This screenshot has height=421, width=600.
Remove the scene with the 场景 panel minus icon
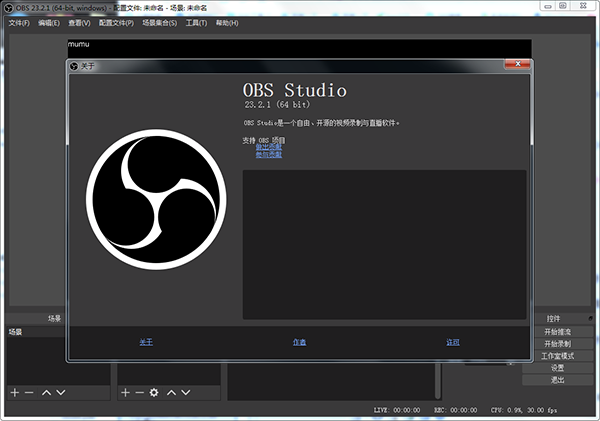pyautogui.click(x=29, y=392)
